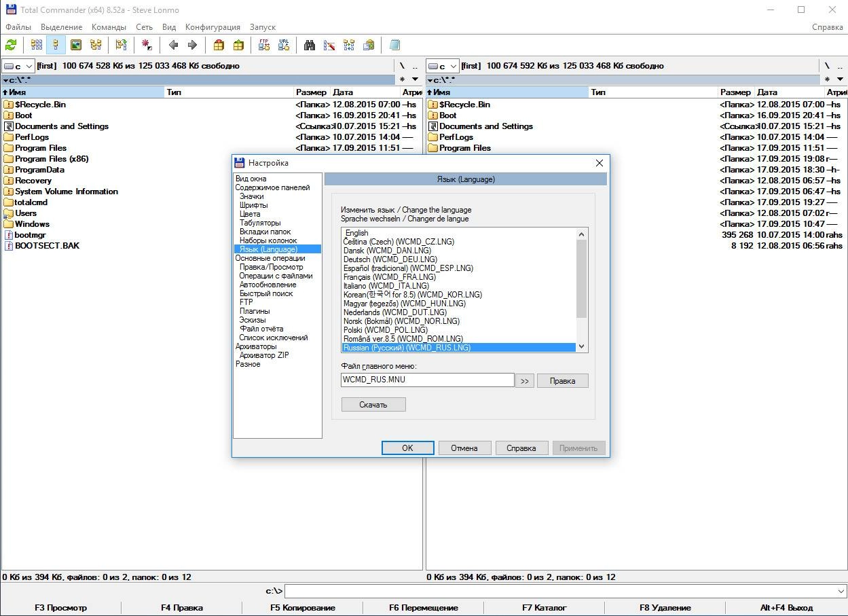The image size is (848, 616).
Task: Open the left panel favorites asterisk menu
Action: (402, 79)
